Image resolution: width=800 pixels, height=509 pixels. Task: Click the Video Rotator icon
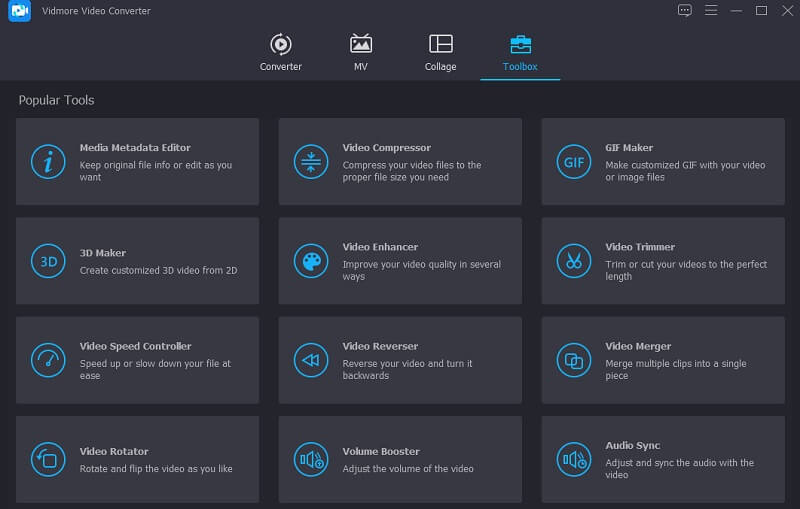(48, 459)
